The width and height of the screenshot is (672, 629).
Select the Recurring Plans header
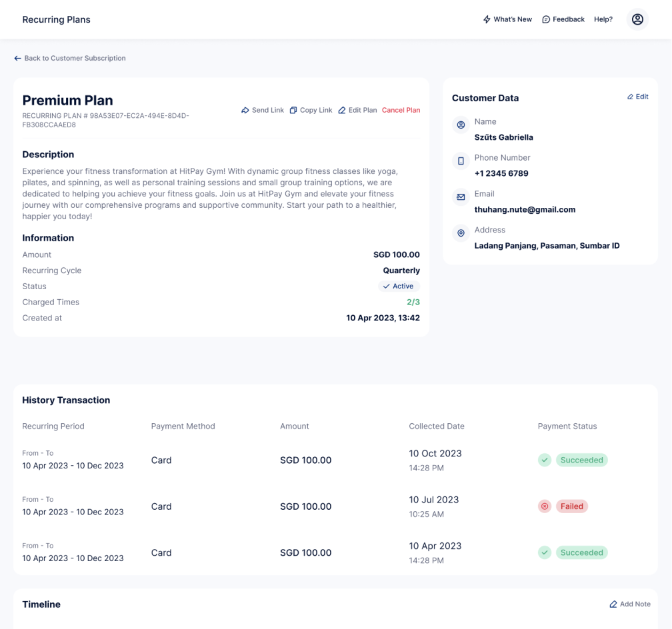56,19
